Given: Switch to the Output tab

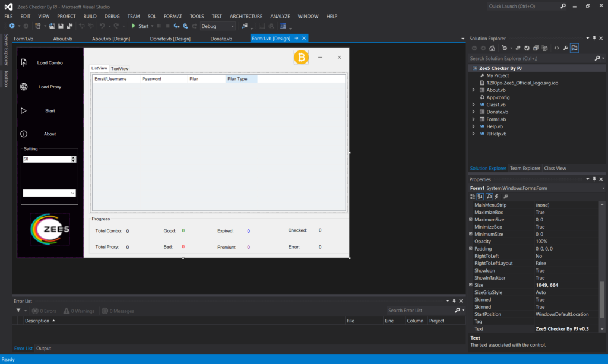Looking at the screenshot, I should [43, 349].
